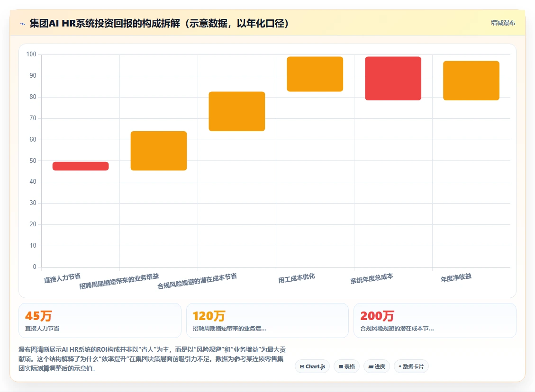
Task: Select the 合规风险规避的潜在成本节省 orange bar
Action: tap(237, 111)
